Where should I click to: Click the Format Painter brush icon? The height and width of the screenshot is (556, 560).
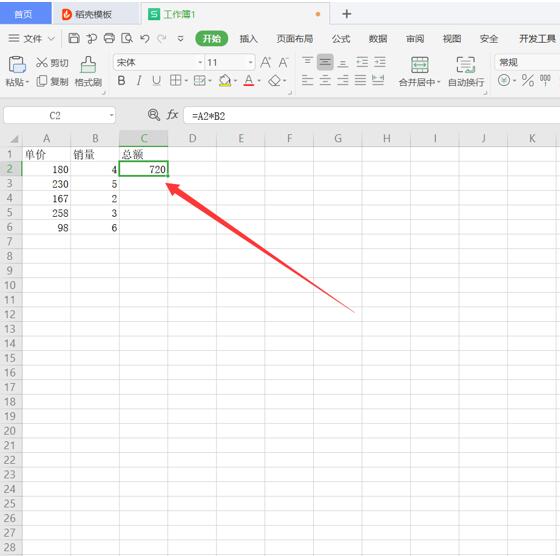[x=88, y=65]
